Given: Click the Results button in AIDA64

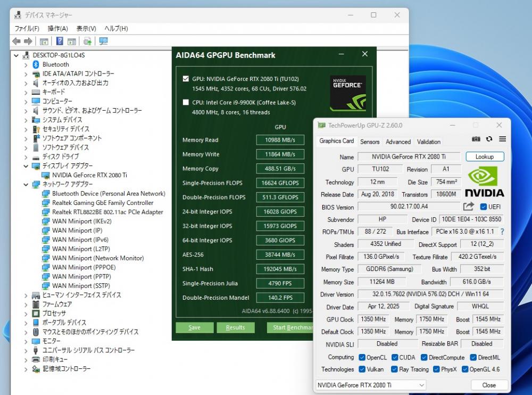Looking at the screenshot, I should tap(236, 327).
